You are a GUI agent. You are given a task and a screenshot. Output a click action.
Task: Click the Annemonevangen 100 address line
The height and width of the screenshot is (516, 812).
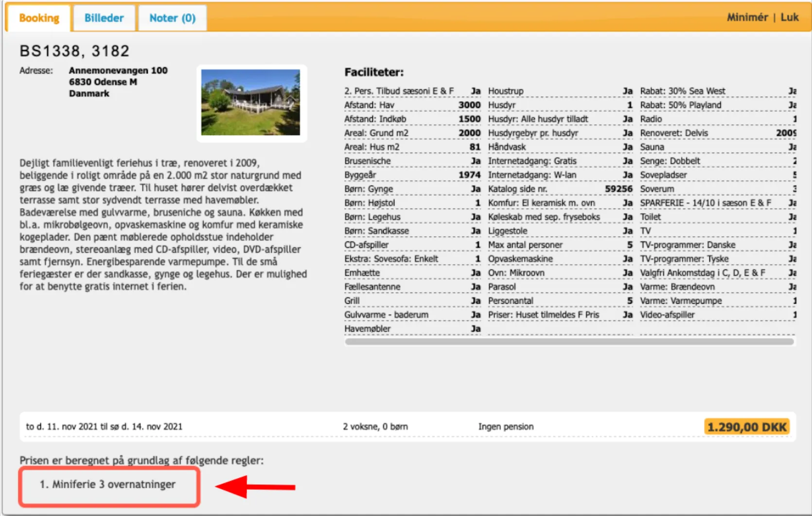(118, 70)
